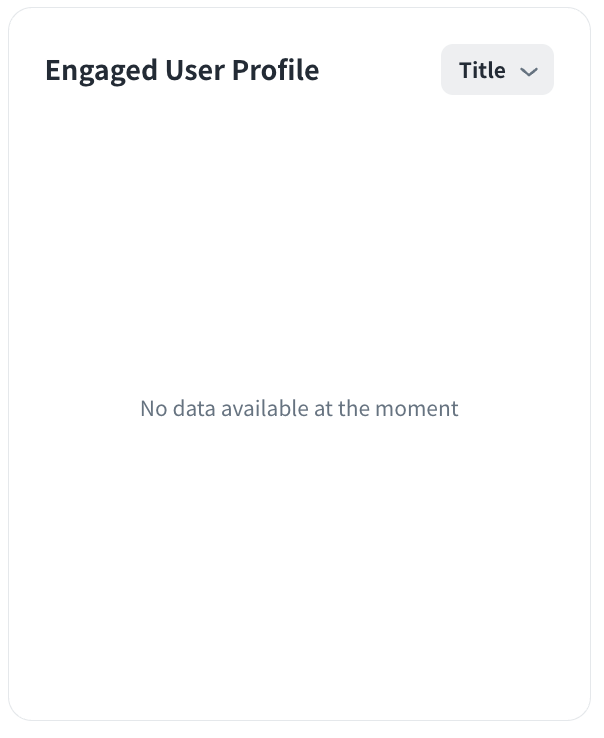The height and width of the screenshot is (738, 604).
Task: Click the Engaged User Profile card title text
Action: 182,70
